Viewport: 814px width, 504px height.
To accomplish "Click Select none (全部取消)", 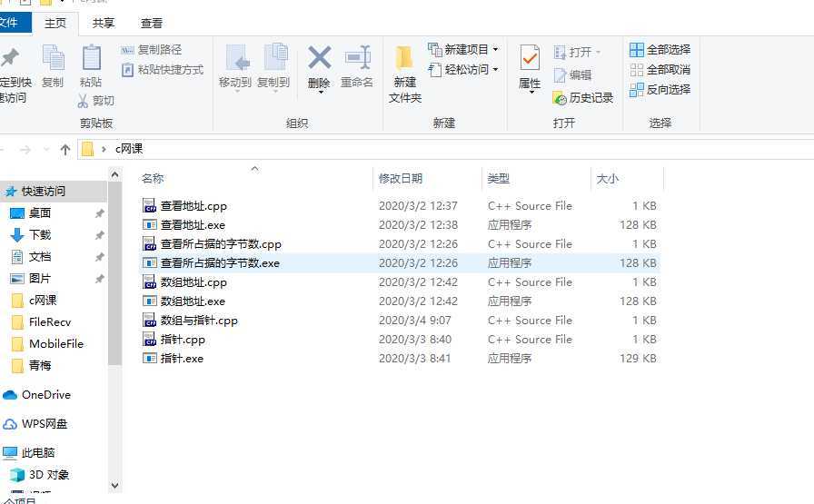I will pyautogui.click(x=660, y=70).
